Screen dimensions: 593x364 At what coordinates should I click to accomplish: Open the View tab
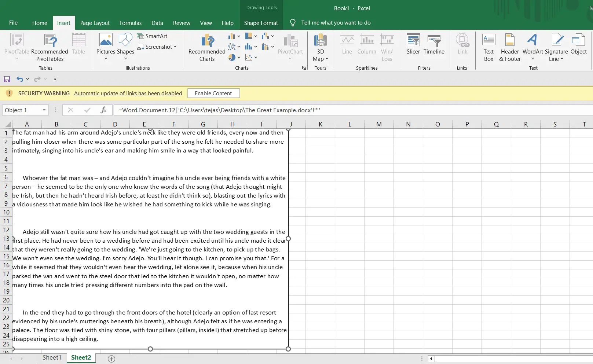[x=206, y=23]
